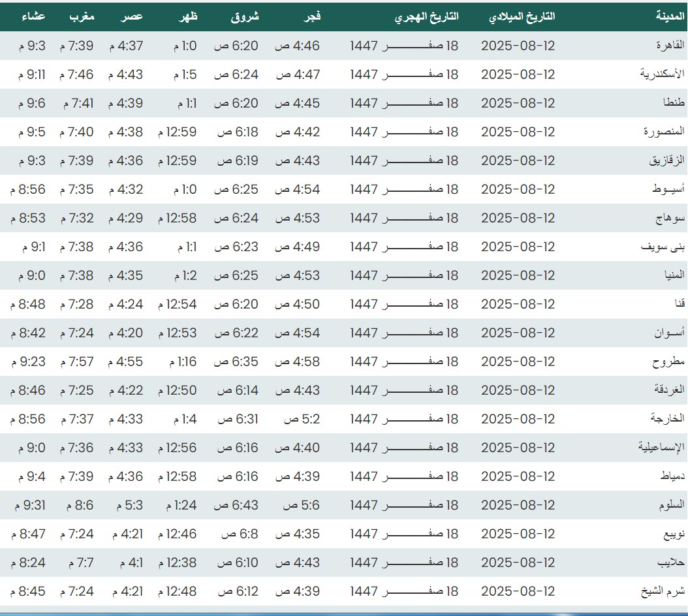Click the Isha time 8:24 for حلايب
This screenshot has height=616, width=688.
coord(28,562)
